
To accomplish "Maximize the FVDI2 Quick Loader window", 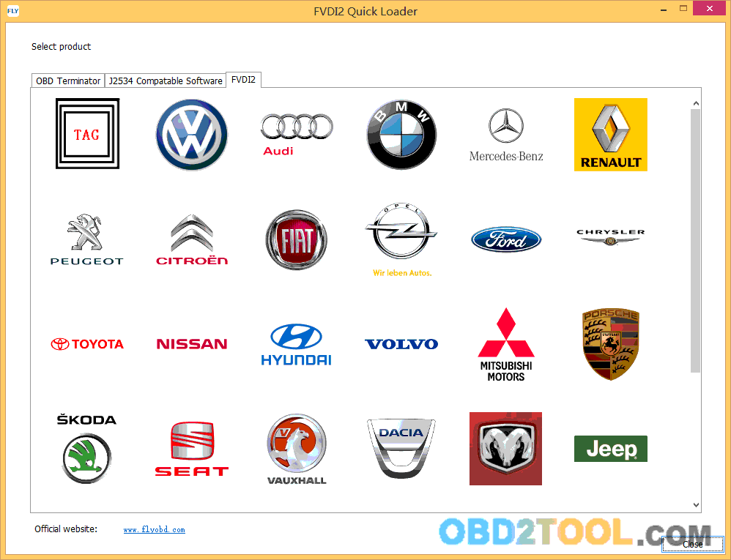I will [x=683, y=9].
